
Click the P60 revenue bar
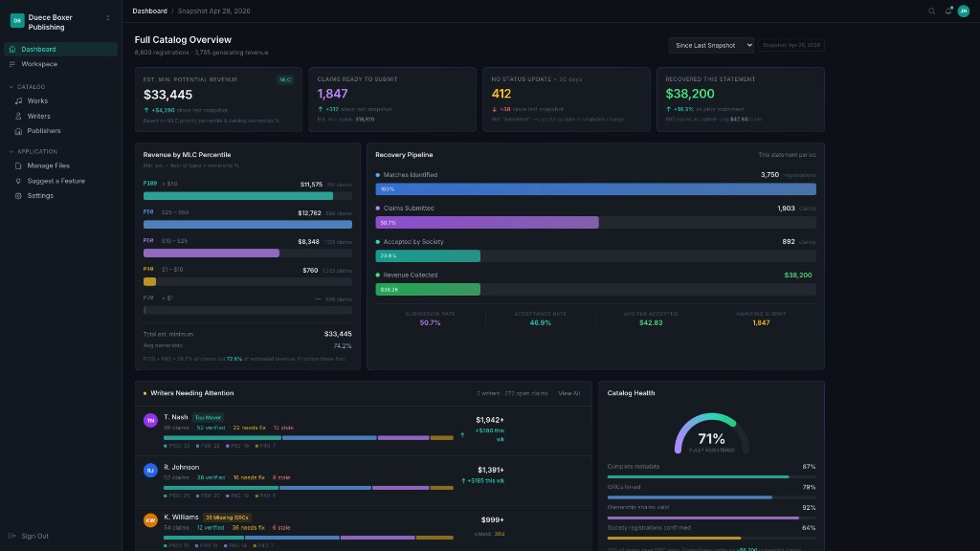coord(248,253)
